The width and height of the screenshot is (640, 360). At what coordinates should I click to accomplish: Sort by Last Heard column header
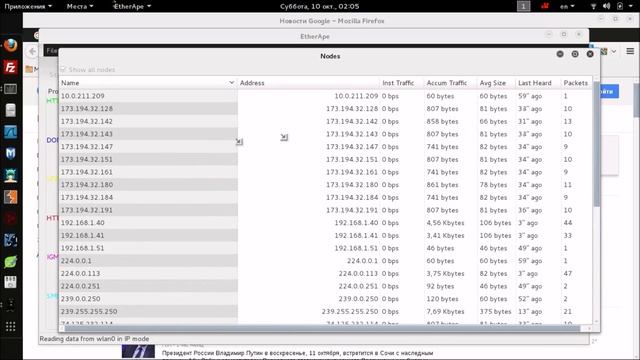pyautogui.click(x=538, y=83)
